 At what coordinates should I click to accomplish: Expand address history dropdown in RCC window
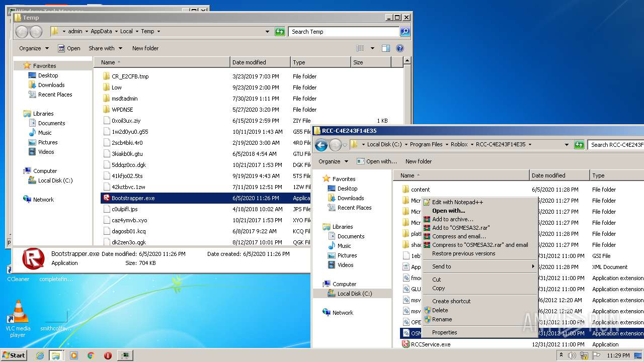567,144
